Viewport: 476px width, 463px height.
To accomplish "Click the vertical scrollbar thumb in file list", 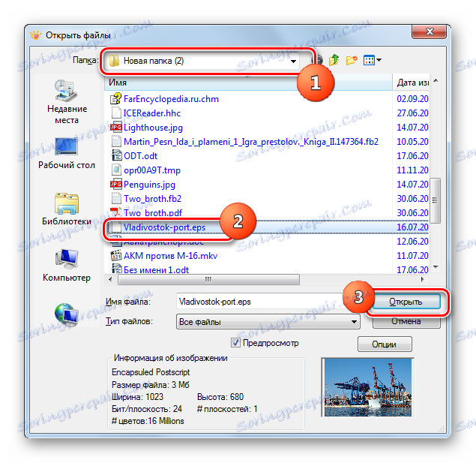I will (436, 200).
